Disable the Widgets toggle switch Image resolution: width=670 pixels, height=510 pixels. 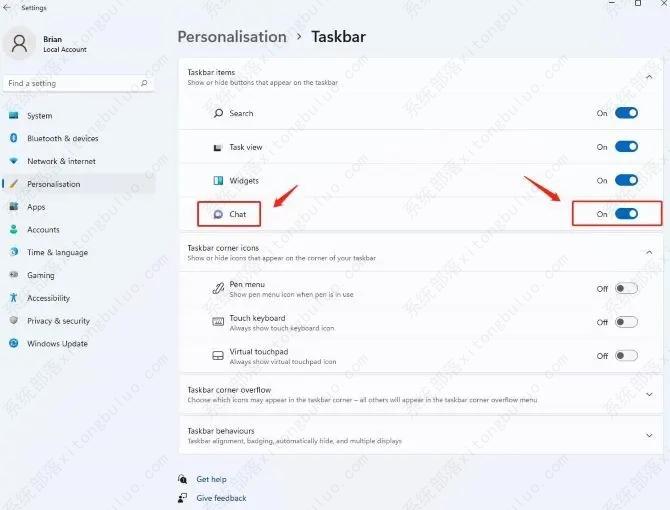[626, 180]
